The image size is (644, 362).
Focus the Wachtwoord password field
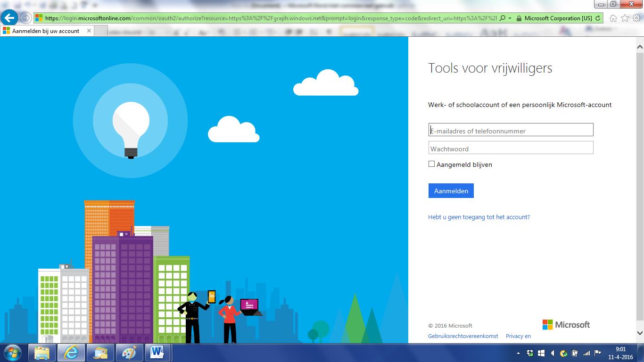[x=511, y=148]
